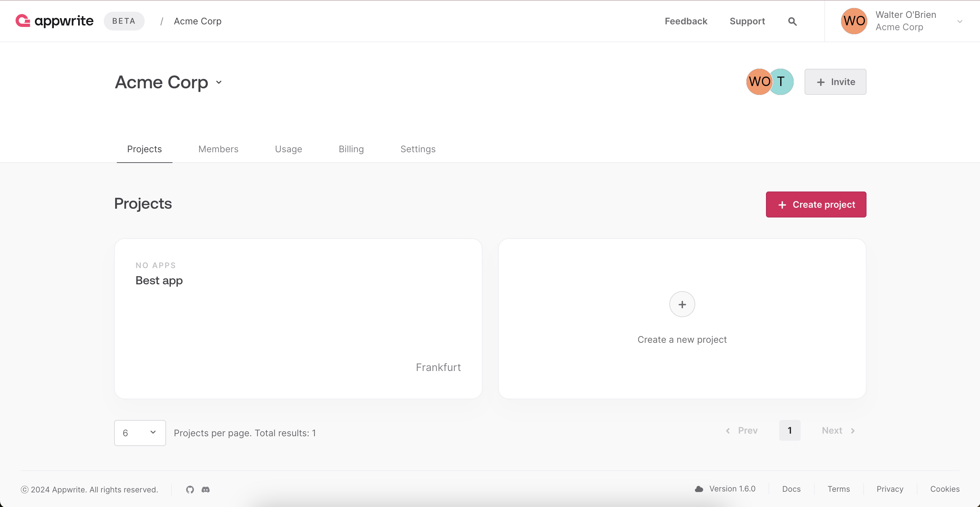This screenshot has width=980, height=507.
Task: Click the Frankfurt region label
Action: [438, 367]
